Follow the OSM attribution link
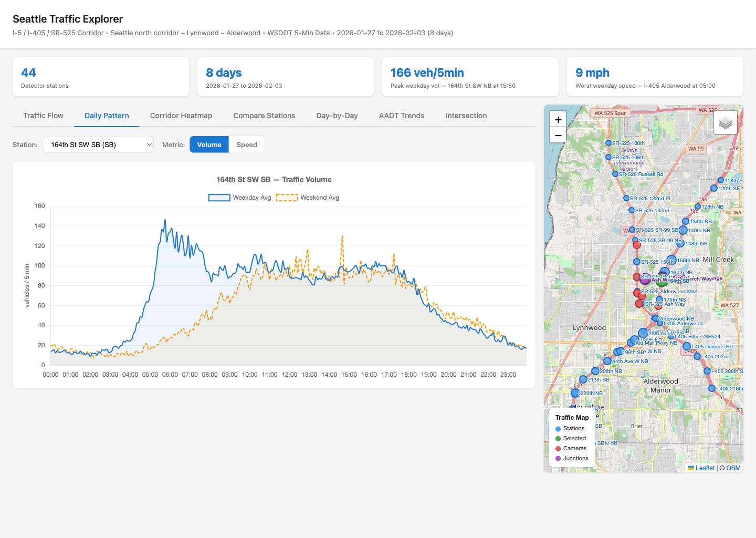Image resolution: width=756 pixels, height=538 pixels. tap(733, 468)
